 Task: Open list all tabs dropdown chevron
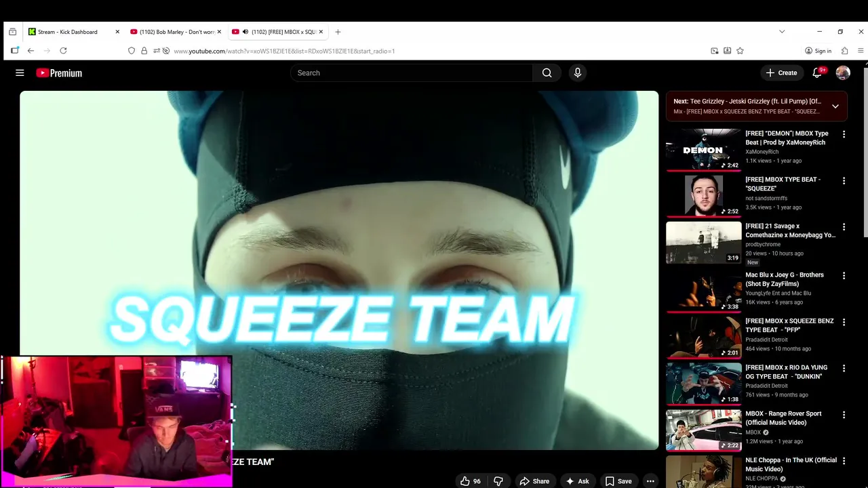[x=782, y=32]
